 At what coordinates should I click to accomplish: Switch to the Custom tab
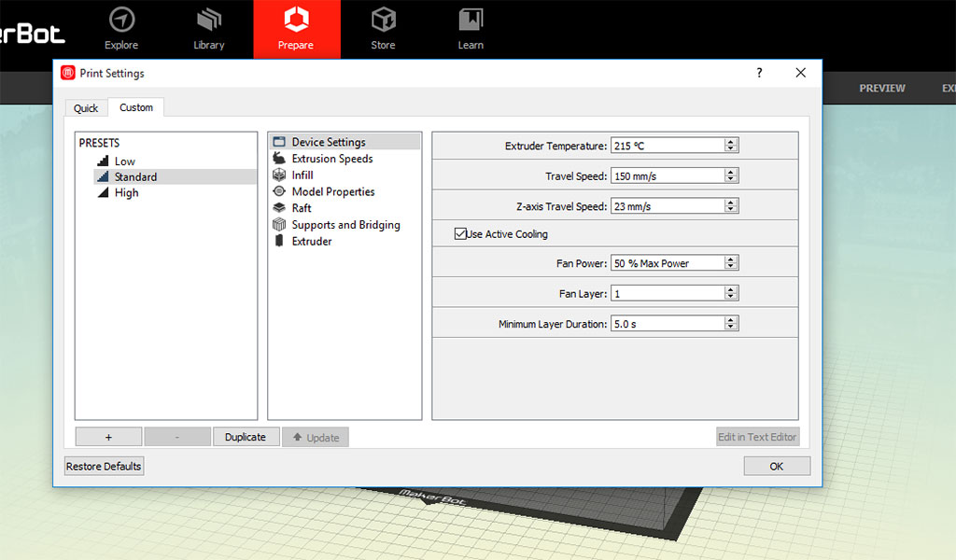pyautogui.click(x=136, y=107)
